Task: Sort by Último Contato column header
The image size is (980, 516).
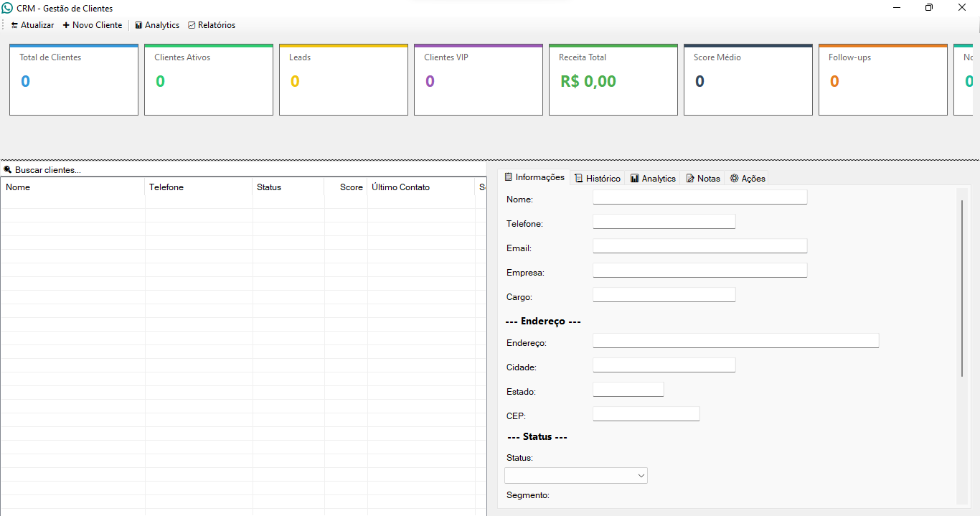Action: click(420, 187)
